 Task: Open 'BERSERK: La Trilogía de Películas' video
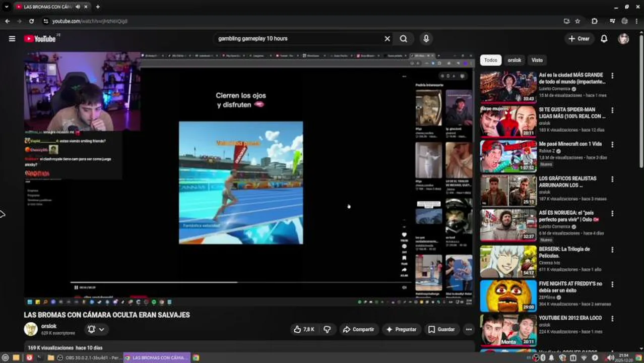(x=564, y=252)
